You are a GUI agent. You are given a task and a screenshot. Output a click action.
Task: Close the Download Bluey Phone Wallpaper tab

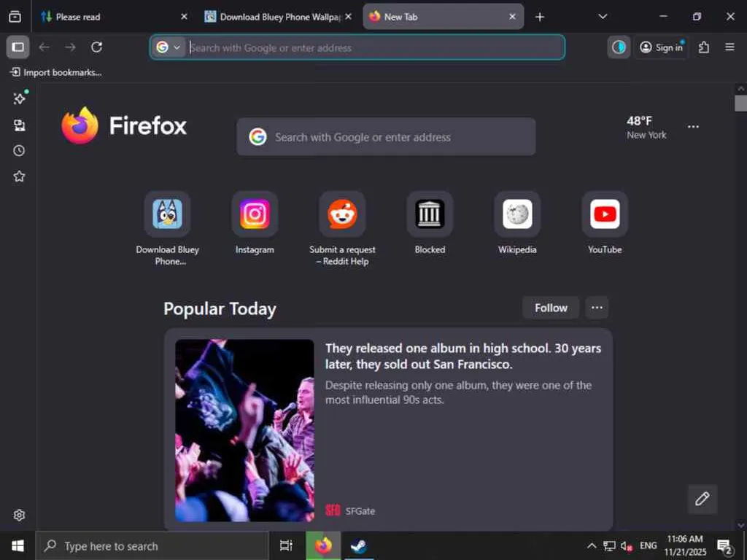(348, 17)
